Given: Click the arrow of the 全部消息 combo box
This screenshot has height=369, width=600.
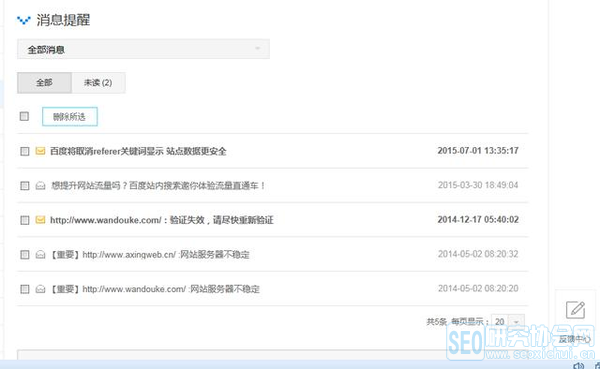Looking at the screenshot, I should (x=258, y=49).
